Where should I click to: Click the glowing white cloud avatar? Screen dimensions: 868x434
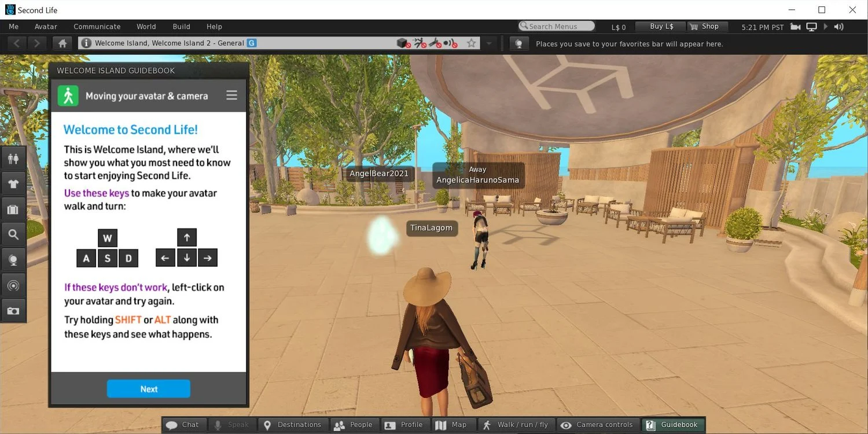pos(382,234)
